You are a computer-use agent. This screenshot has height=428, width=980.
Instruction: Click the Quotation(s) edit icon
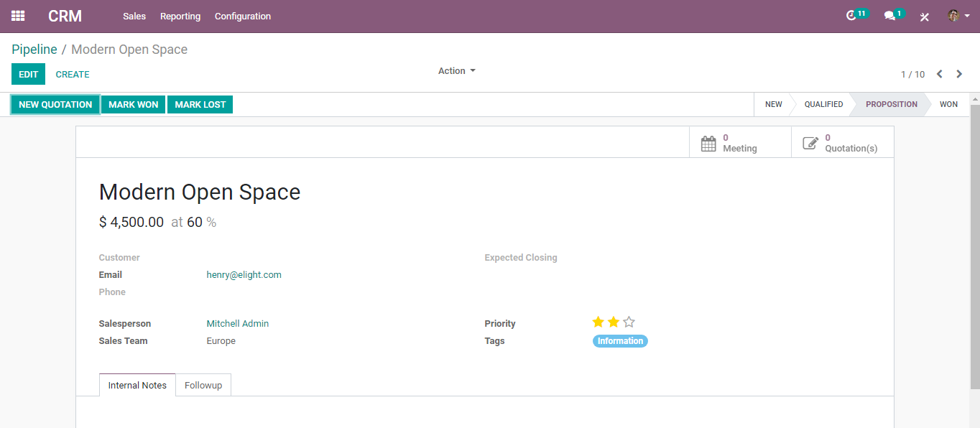coord(810,143)
